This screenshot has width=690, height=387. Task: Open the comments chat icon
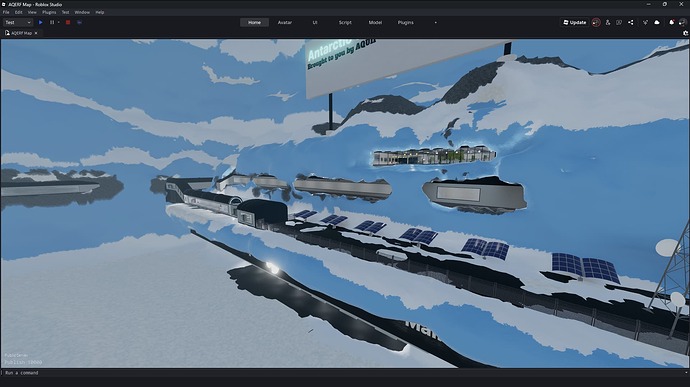pos(619,22)
